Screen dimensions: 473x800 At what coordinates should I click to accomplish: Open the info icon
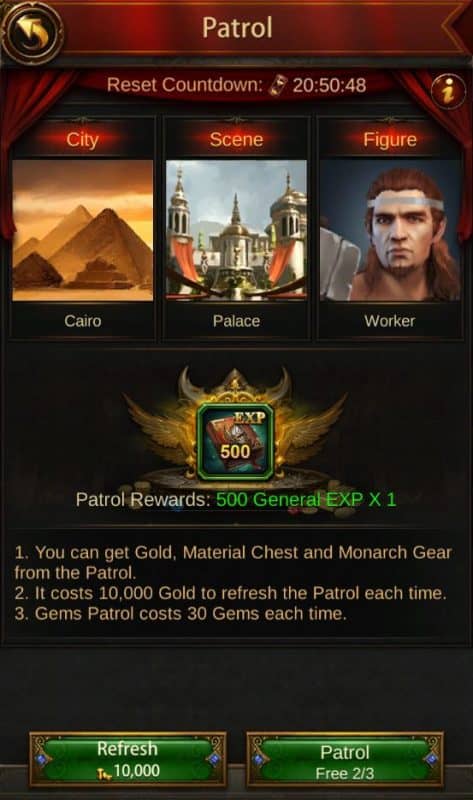447,92
